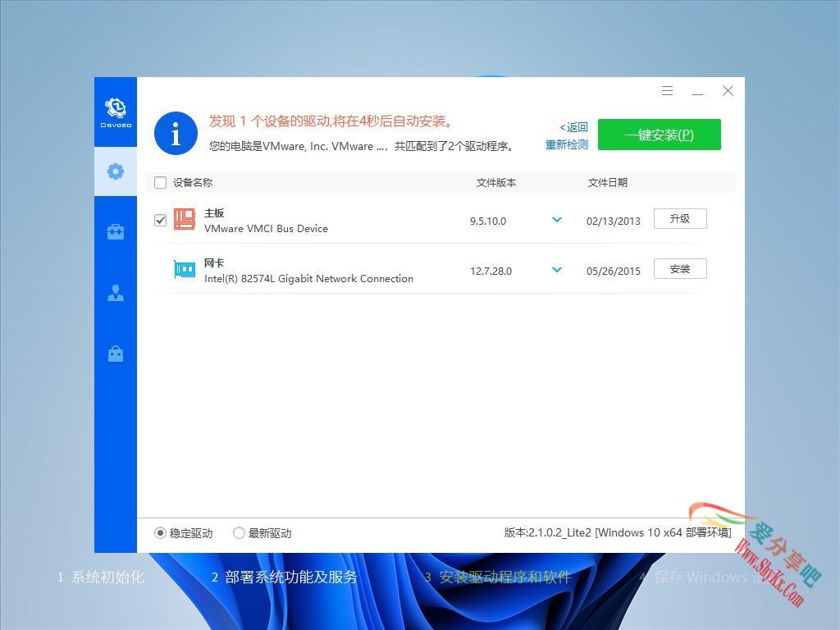
Task: Click the Drvceo logo icon in sidebar
Action: coord(116,112)
